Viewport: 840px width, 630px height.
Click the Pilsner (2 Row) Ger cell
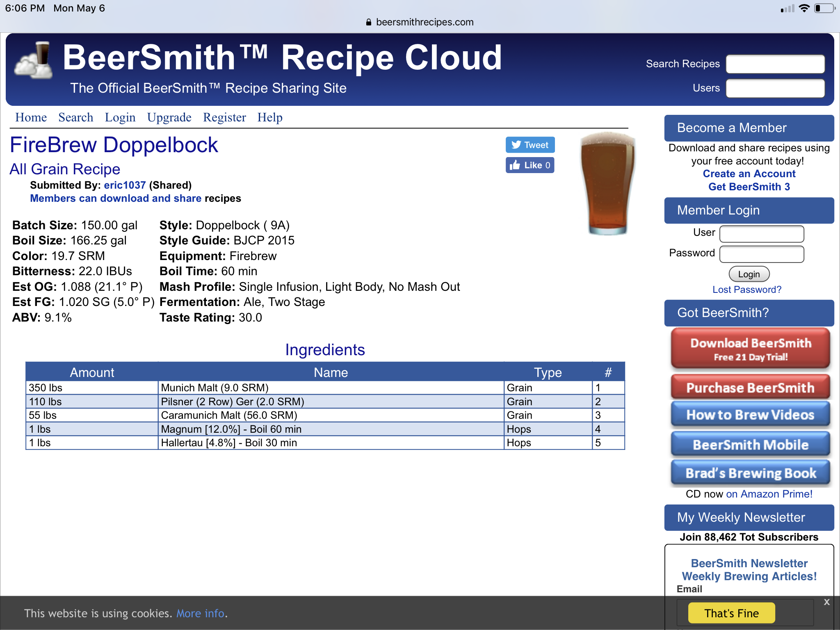tap(331, 402)
